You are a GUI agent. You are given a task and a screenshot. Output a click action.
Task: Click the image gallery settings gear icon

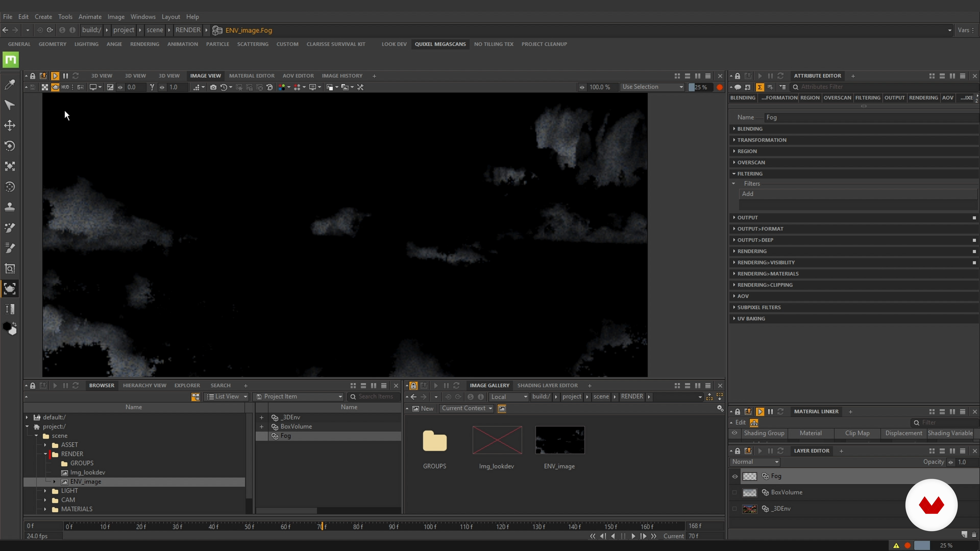720,408
